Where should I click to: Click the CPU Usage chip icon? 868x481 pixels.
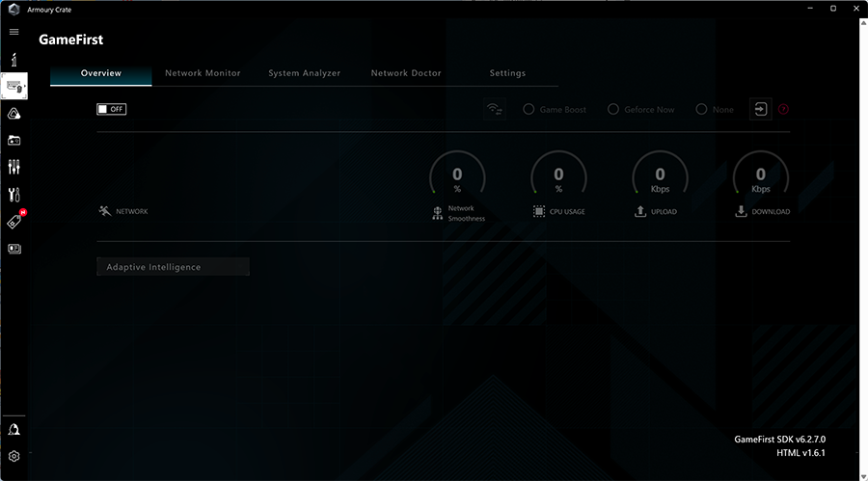538,211
